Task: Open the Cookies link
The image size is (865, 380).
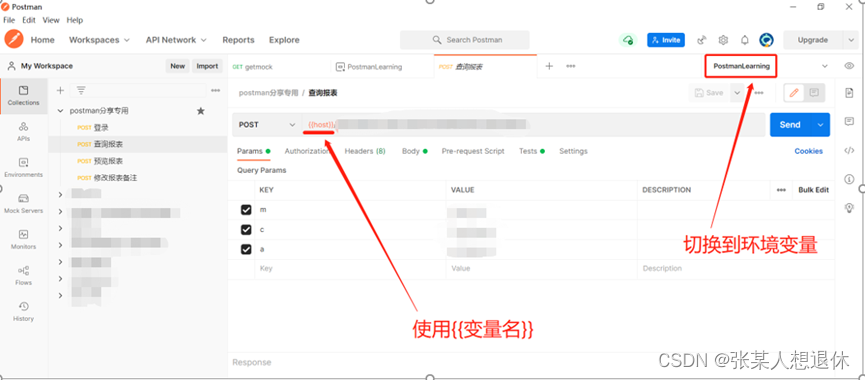Action: click(x=808, y=151)
